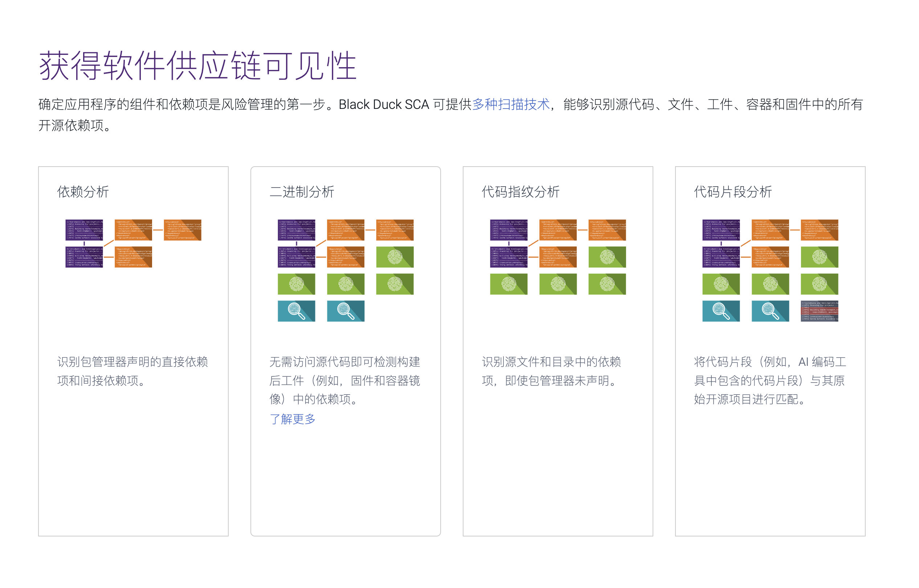Select the 代码指纹分析 card title
The height and width of the screenshot is (588, 919).
tap(520, 192)
